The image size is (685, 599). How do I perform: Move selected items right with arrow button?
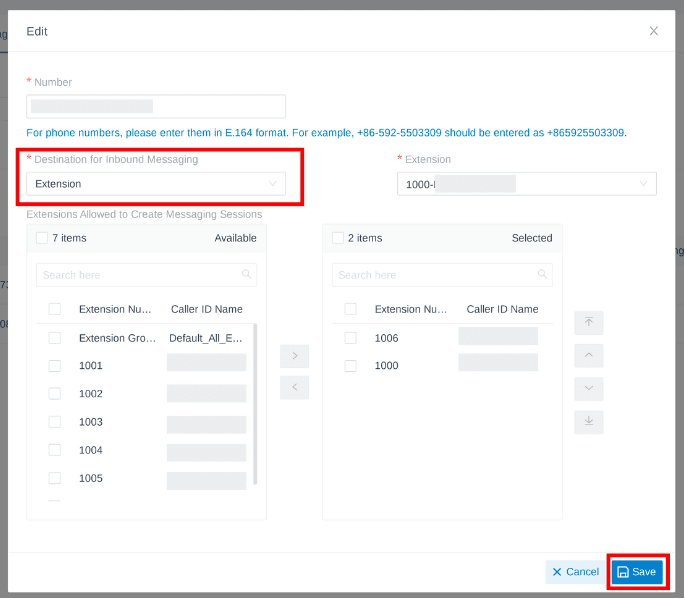click(x=294, y=356)
